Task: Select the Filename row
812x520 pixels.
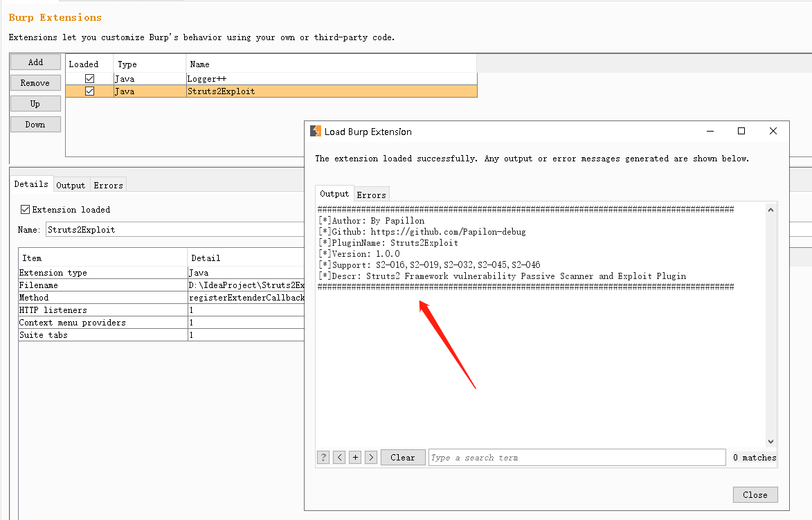Action: 161,285
